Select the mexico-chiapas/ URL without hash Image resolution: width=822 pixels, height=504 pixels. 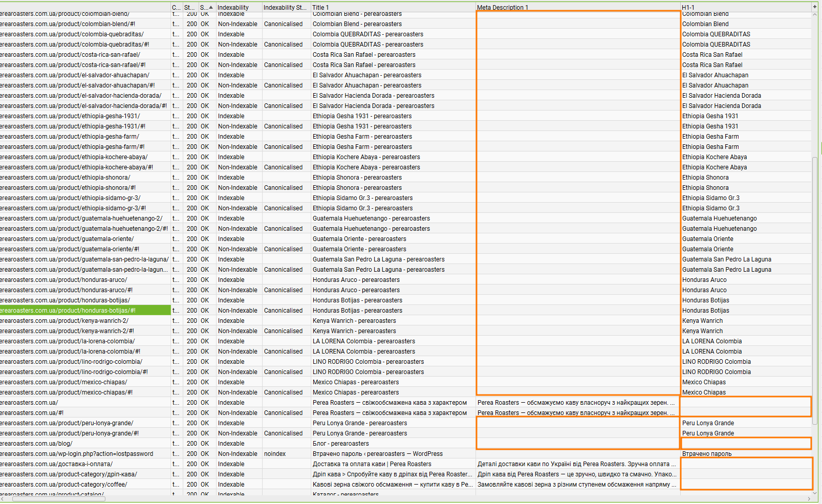click(63, 382)
